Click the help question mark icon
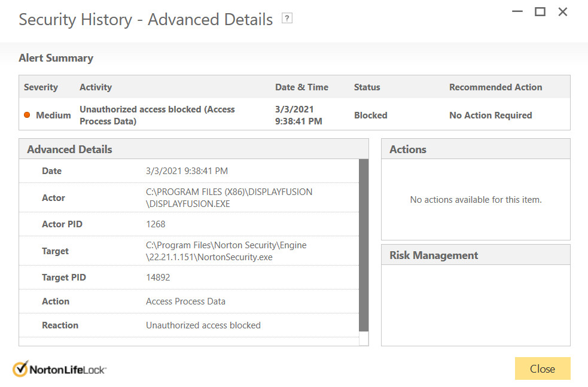The width and height of the screenshot is (588, 387). pos(288,19)
